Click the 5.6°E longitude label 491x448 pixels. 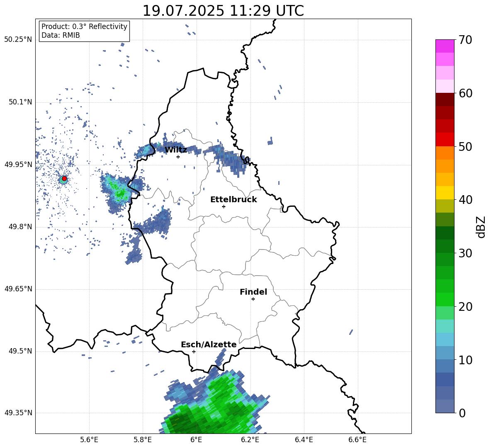click(x=89, y=440)
